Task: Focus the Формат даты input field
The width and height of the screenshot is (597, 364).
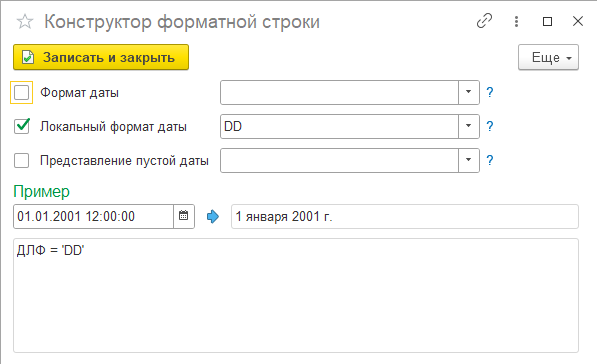Action: click(339, 92)
